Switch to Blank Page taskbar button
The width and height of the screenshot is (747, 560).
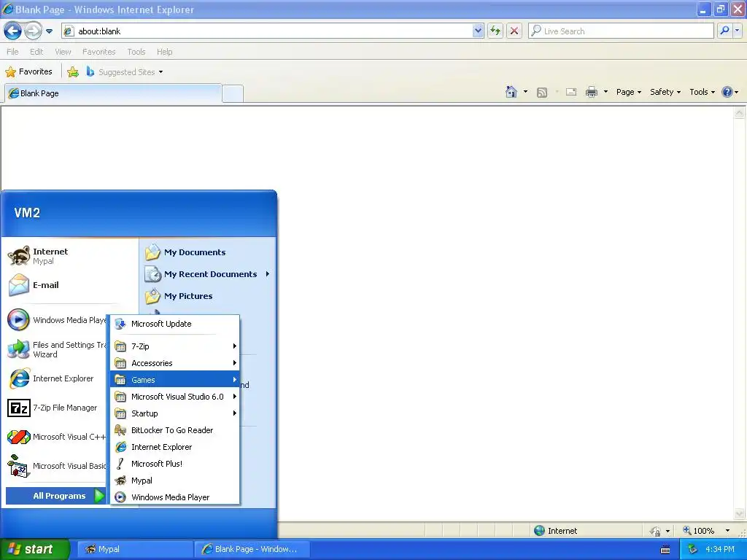(252, 549)
